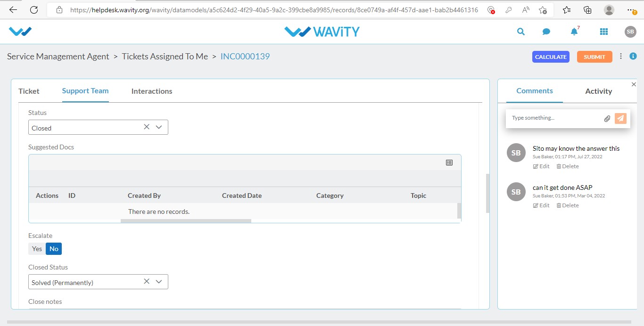Click the SUBMIT button
644x326 pixels.
pos(594,57)
